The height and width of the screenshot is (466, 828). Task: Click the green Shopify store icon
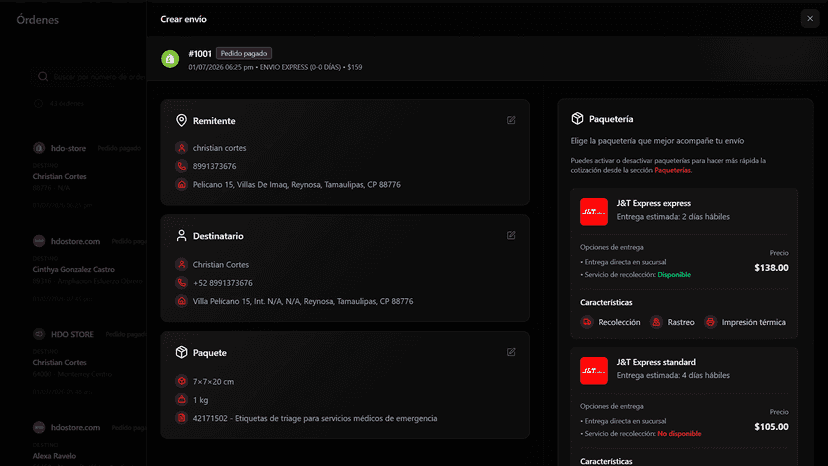pyautogui.click(x=170, y=59)
